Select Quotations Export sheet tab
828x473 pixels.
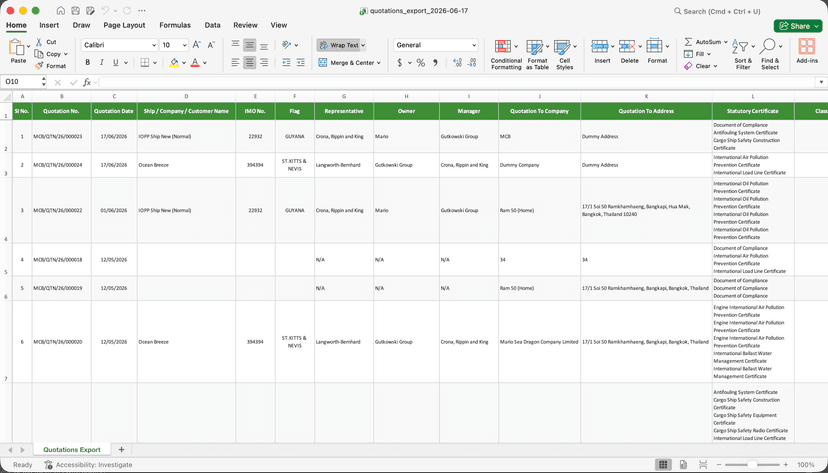tap(72, 450)
